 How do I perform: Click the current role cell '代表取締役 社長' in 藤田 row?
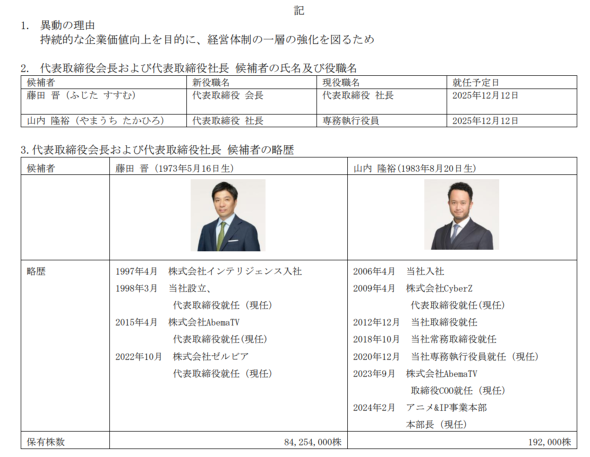[x=358, y=96]
